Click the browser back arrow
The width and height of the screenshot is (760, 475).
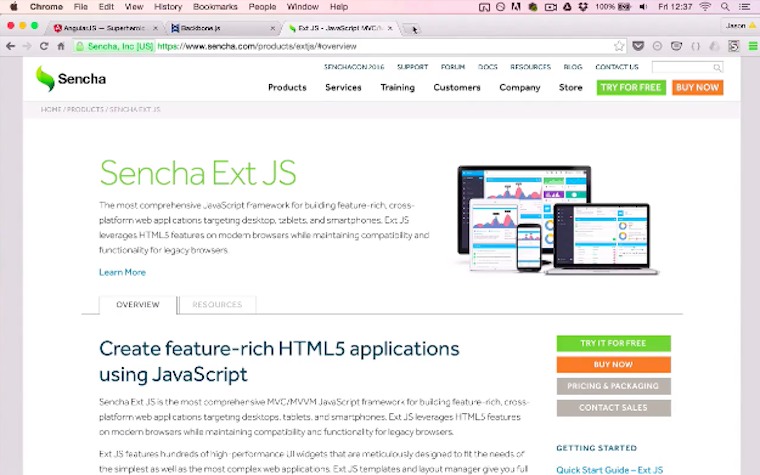10,46
